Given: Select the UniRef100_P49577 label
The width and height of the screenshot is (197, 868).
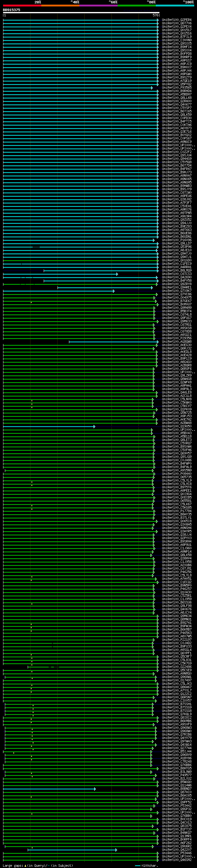Looking at the screenshot, I should click(x=177, y=775).
